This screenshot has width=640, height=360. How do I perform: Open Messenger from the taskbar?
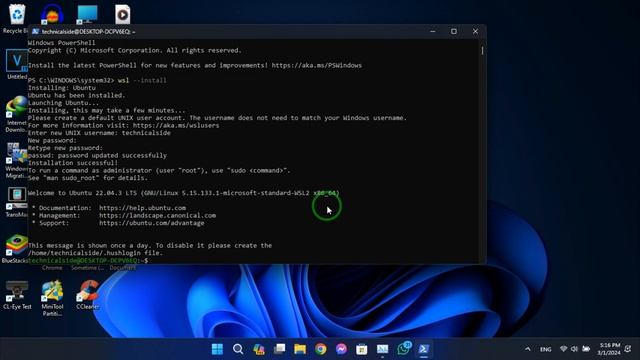(341, 349)
